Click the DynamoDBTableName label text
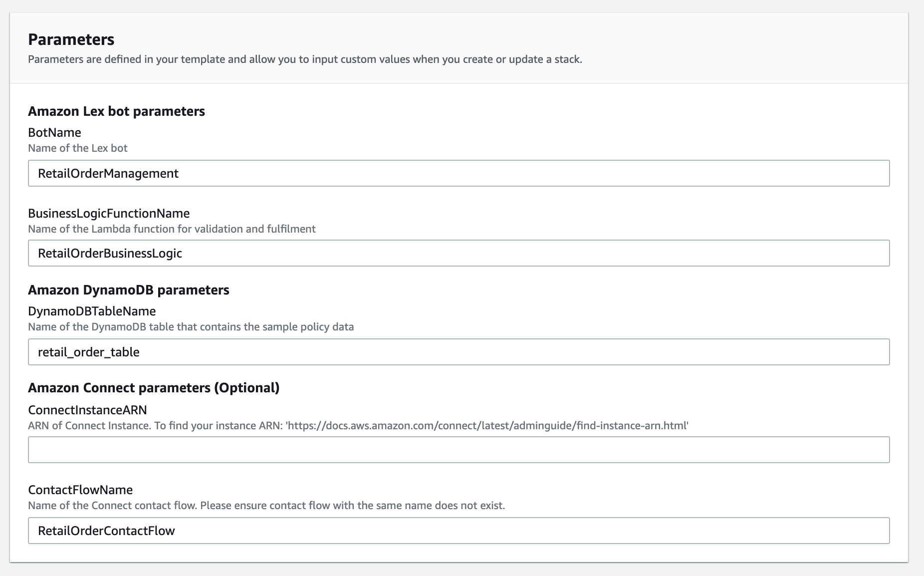 coord(92,311)
